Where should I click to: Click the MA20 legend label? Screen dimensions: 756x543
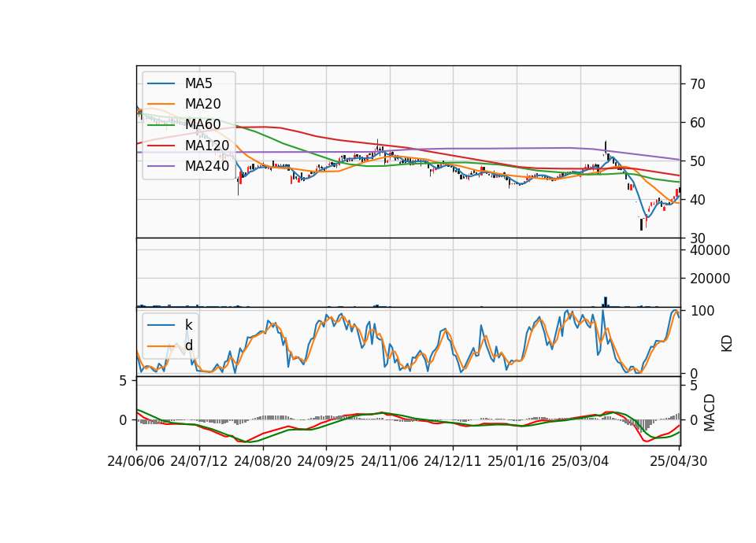point(202,104)
